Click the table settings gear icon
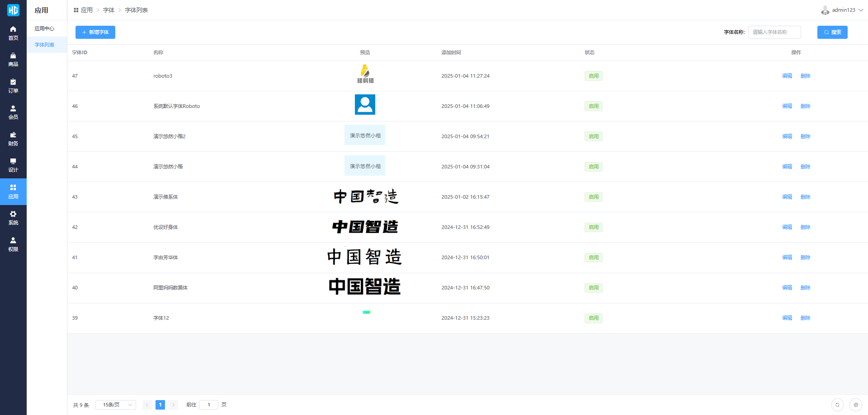The width and height of the screenshot is (868, 415). coord(855,405)
